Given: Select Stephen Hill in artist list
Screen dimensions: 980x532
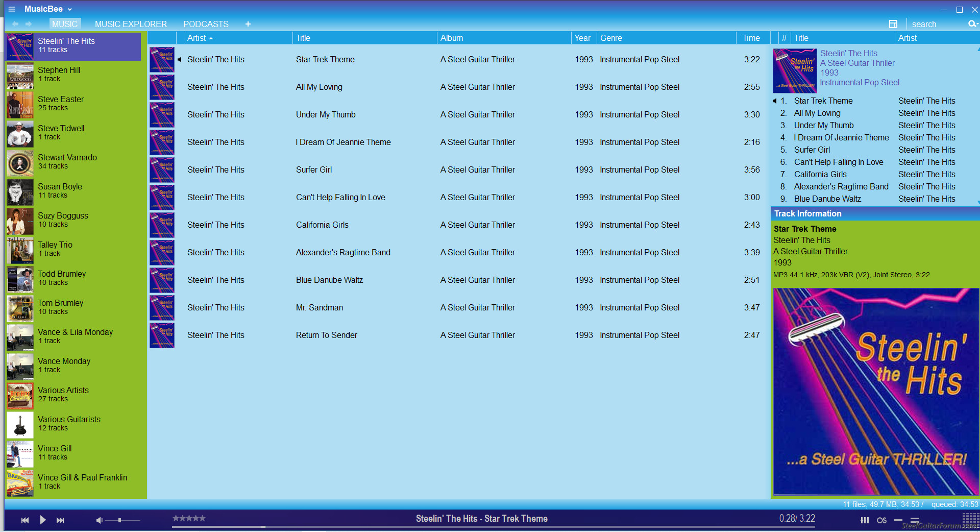Looking at the screenshot, I should pos(74,76).
